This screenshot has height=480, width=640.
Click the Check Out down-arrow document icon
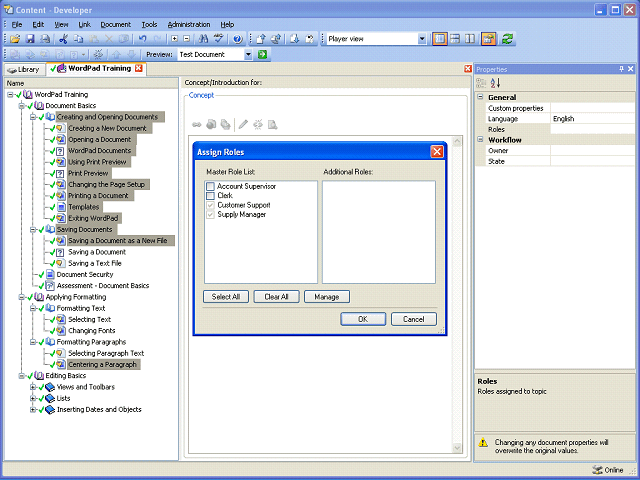tap(295, 39)
